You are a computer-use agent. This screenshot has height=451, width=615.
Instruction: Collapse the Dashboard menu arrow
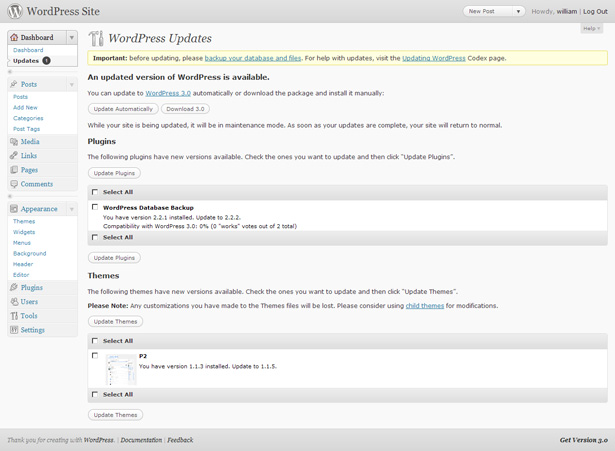(x=72, y=38)
